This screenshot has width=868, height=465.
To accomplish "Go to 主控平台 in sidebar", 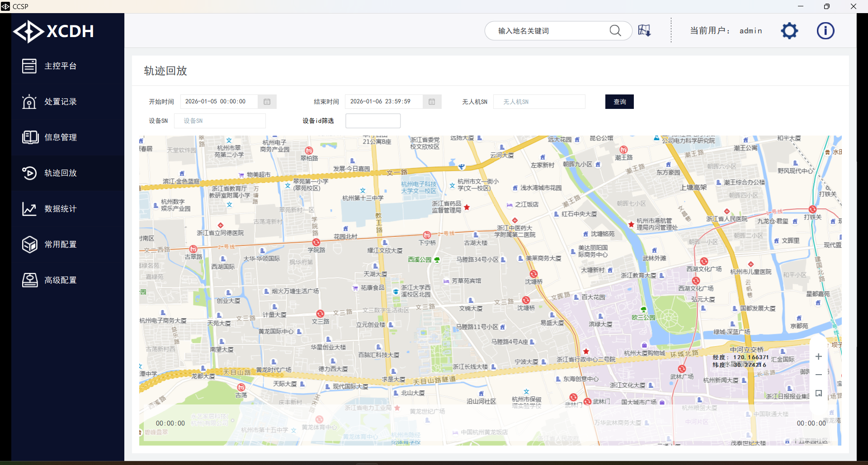I will pyautogui.click(x=61, y=66).
